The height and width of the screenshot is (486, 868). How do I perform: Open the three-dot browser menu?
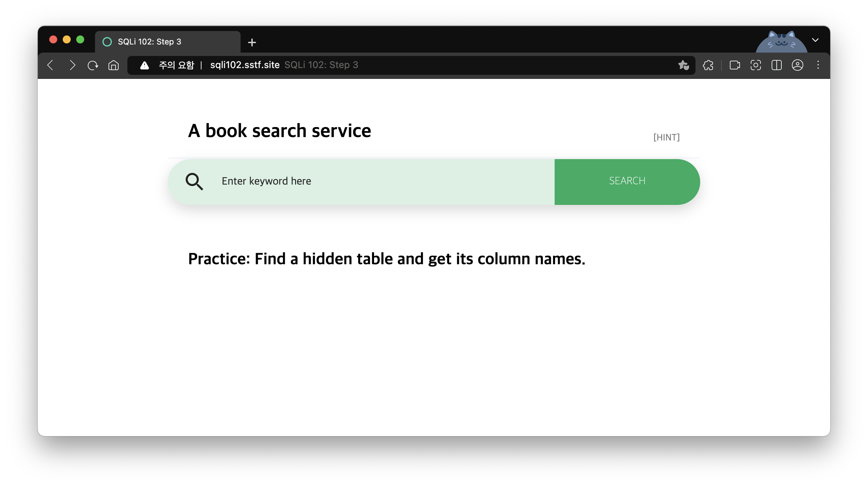point(818,65)
